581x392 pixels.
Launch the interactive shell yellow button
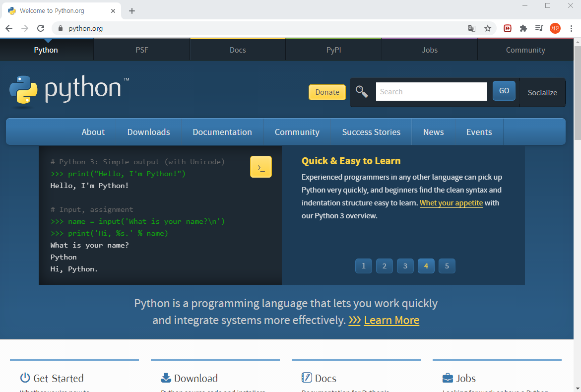click(x=261, y=167)
